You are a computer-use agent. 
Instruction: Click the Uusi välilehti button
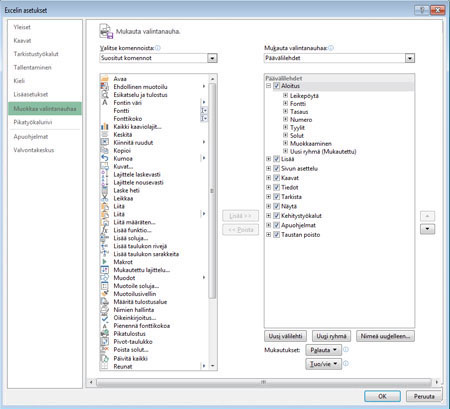click(x=285, y=336)
